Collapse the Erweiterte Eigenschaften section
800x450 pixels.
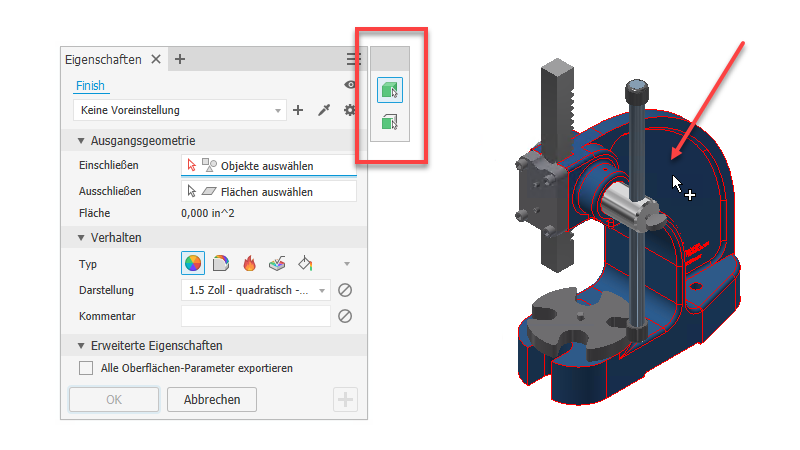click(81, 346)
